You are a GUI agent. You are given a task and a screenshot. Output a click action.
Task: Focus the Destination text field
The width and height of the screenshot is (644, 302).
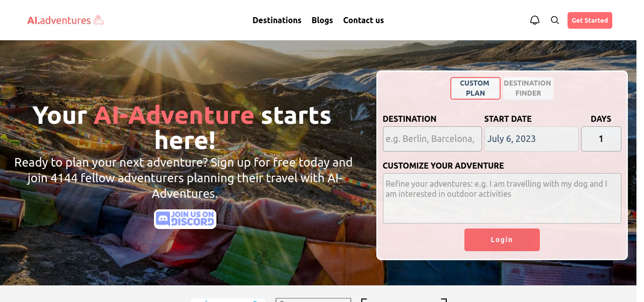click(x=432, y=139)
